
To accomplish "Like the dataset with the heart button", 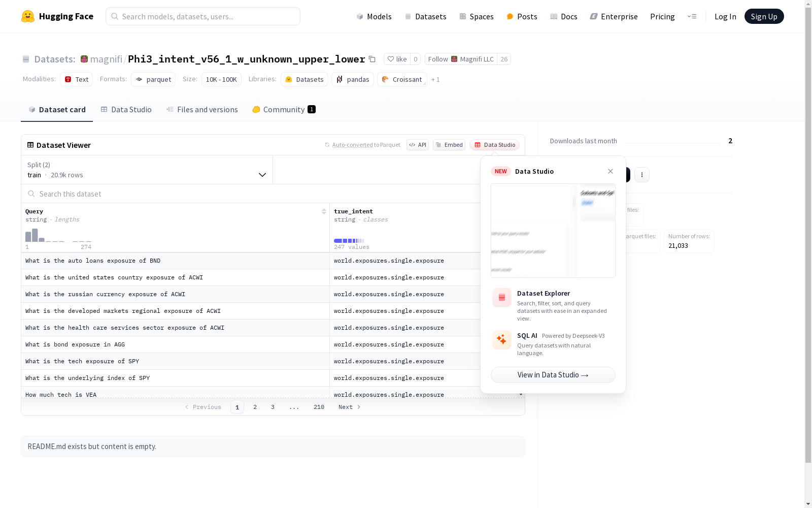I will [397, 59].
